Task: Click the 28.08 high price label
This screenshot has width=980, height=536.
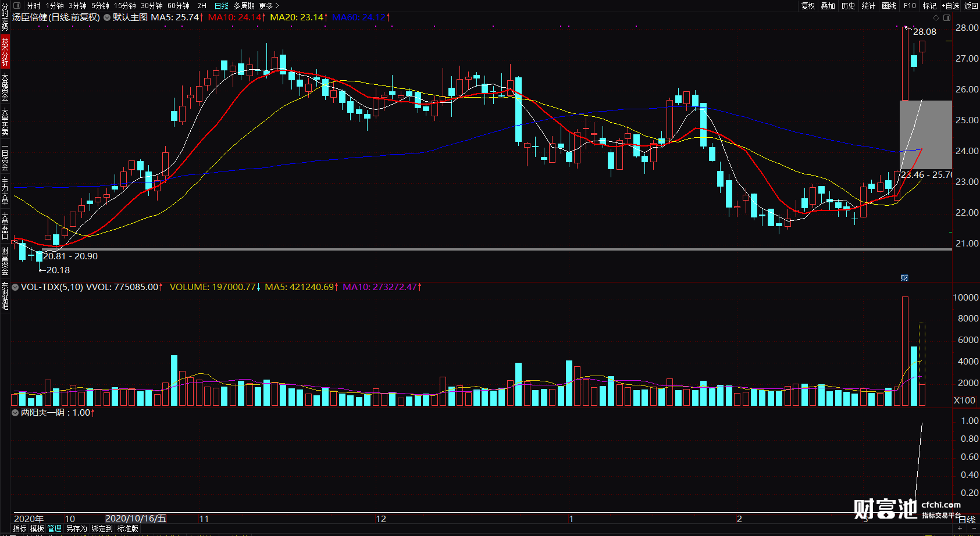Action: pos(925,32)
